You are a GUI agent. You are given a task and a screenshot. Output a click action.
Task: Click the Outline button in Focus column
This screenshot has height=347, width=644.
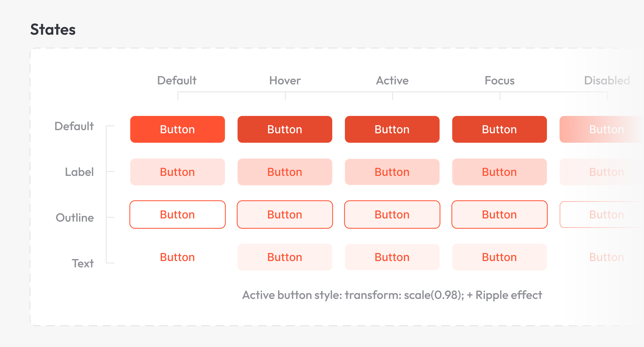pyautogui.click(x=499, y=215)
